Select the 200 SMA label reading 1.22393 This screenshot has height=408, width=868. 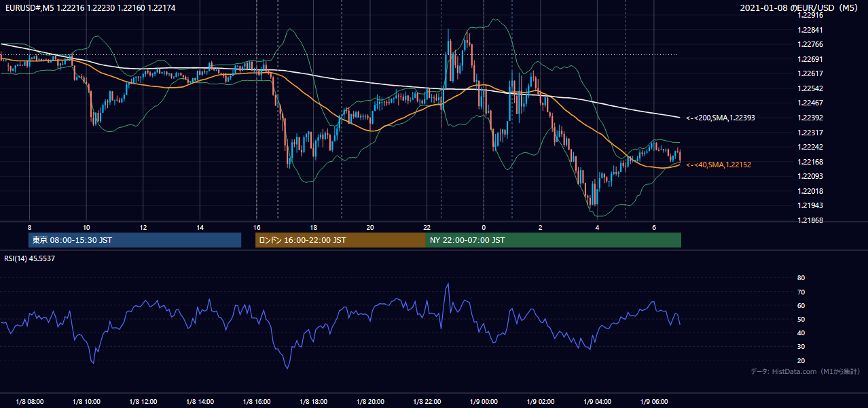click(x=721, y=118)
